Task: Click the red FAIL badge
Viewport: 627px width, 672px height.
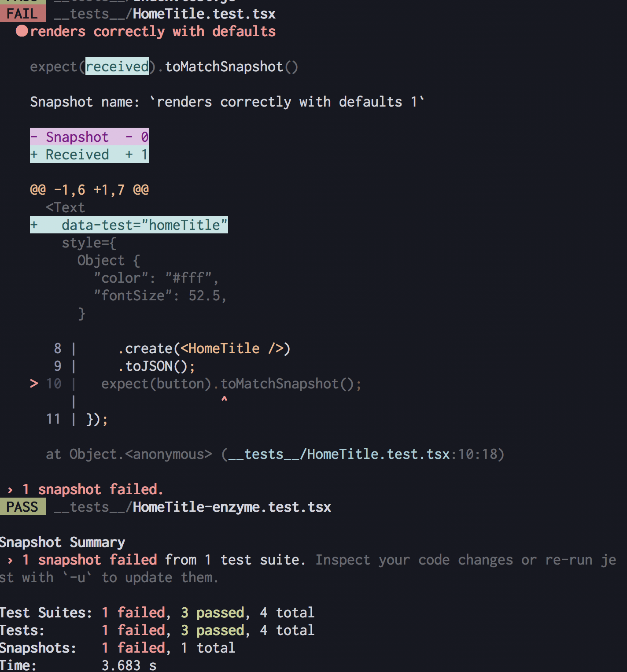Action: 22,14
